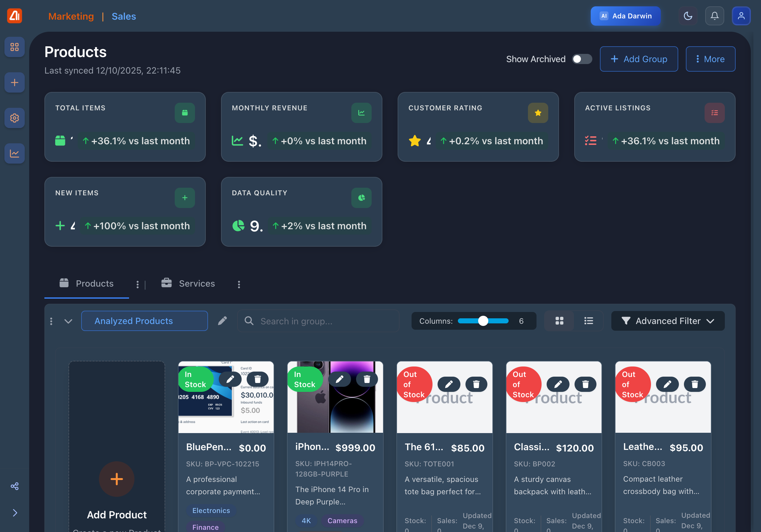Click the Cameras tag on iPhone card
The height and width of the screenshot is (532, 761).
pos(342,520)
